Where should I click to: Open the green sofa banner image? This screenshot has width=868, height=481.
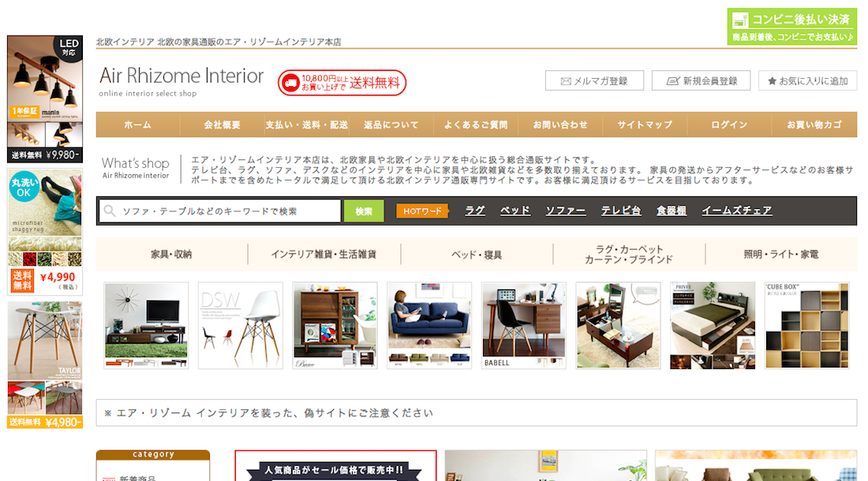coord(756,465)
